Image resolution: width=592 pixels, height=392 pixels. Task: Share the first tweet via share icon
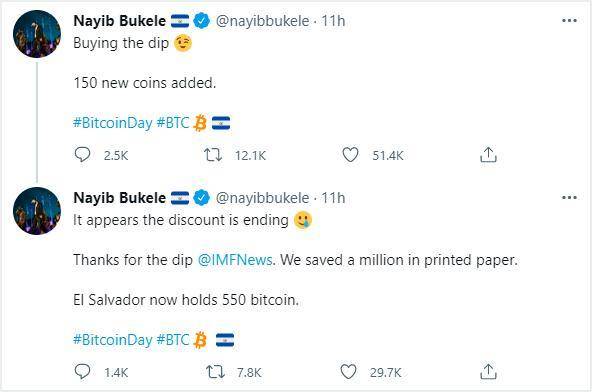pyautogui.click(x=488, y=154)
